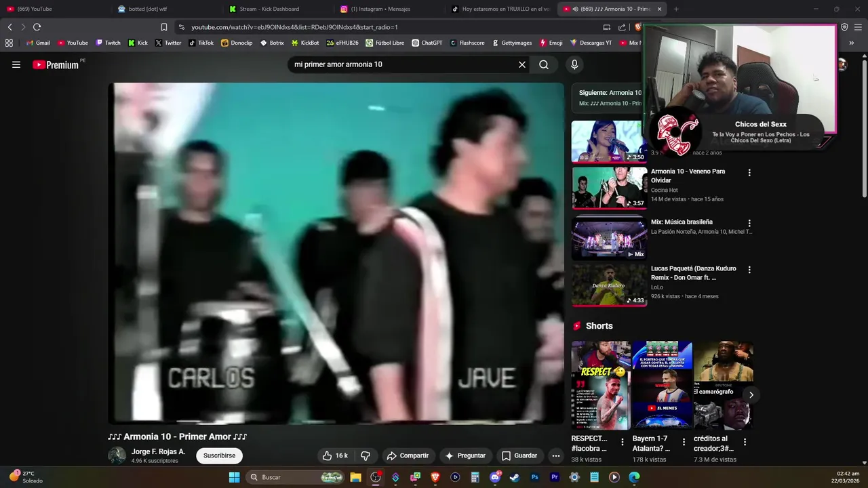This screenshot has width=868, height=488.
Task: Open Steam from the taskbar
Action: [x=515, y=477]
